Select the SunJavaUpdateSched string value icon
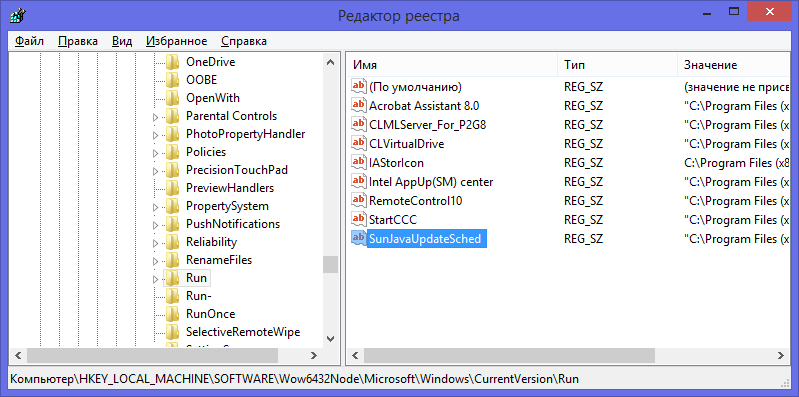The height and width of the screenshot is (397, 799). (x=359, y=238)
